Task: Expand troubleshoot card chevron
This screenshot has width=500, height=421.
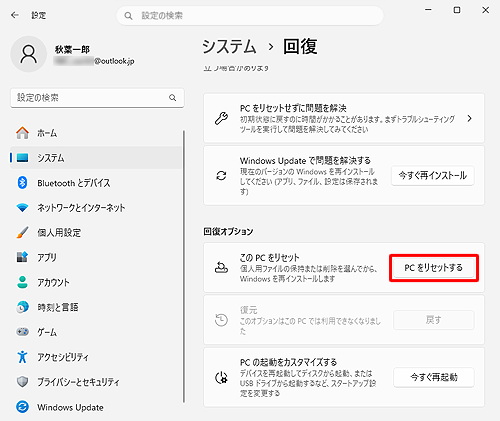Action: (469, 118)
